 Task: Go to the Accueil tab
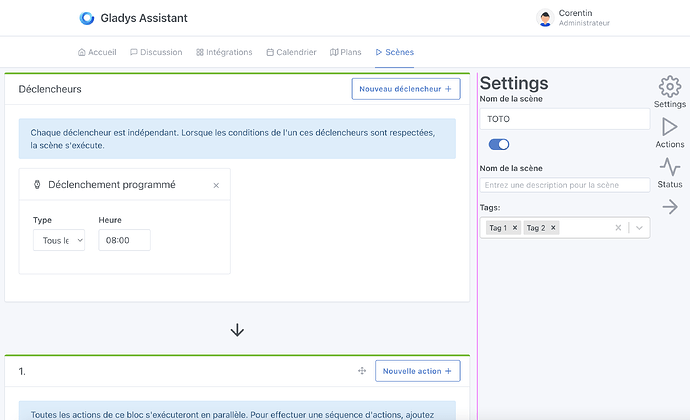(97, 52)
